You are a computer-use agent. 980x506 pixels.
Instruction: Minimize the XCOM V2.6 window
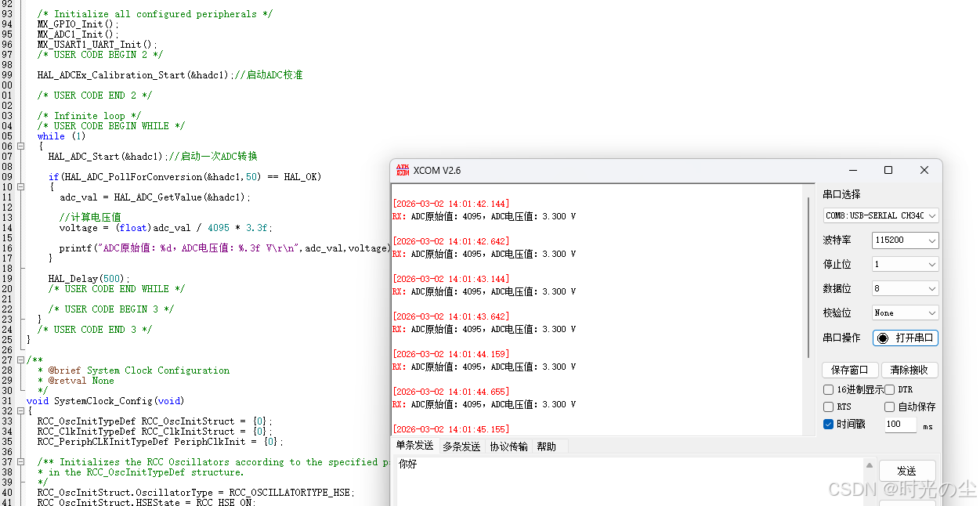852,170
